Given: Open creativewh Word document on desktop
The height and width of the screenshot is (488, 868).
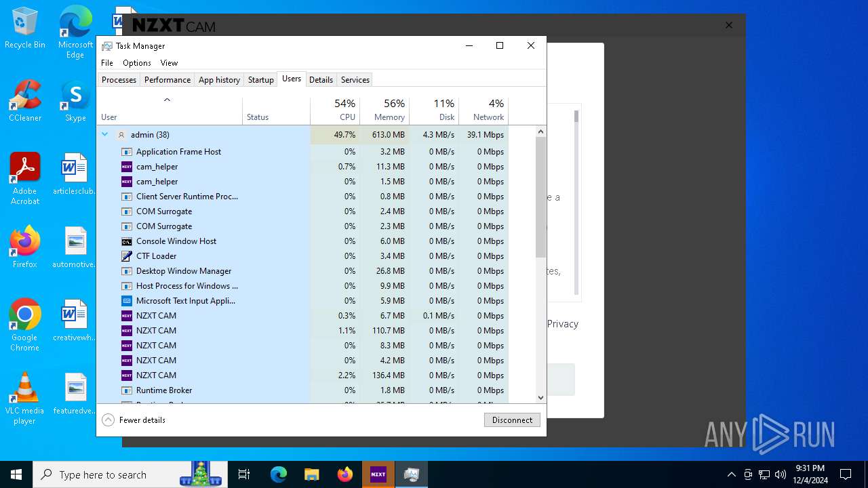Looking at the screenshot, I should (x=75, y=321).
